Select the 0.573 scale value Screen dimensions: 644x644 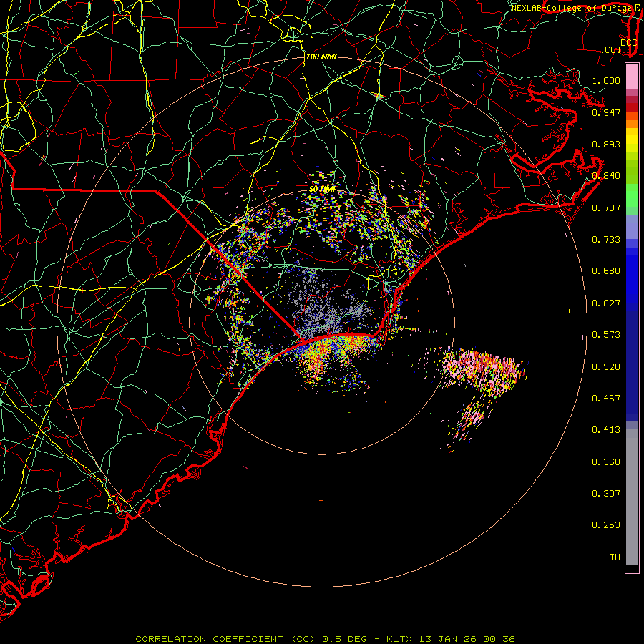pyautogui.click(x=606, y=335)
